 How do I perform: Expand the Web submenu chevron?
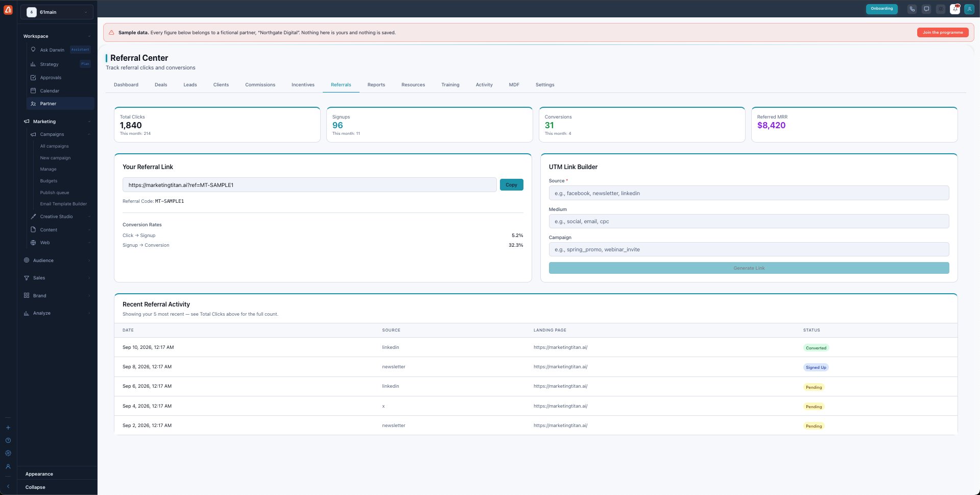(89, 243)
